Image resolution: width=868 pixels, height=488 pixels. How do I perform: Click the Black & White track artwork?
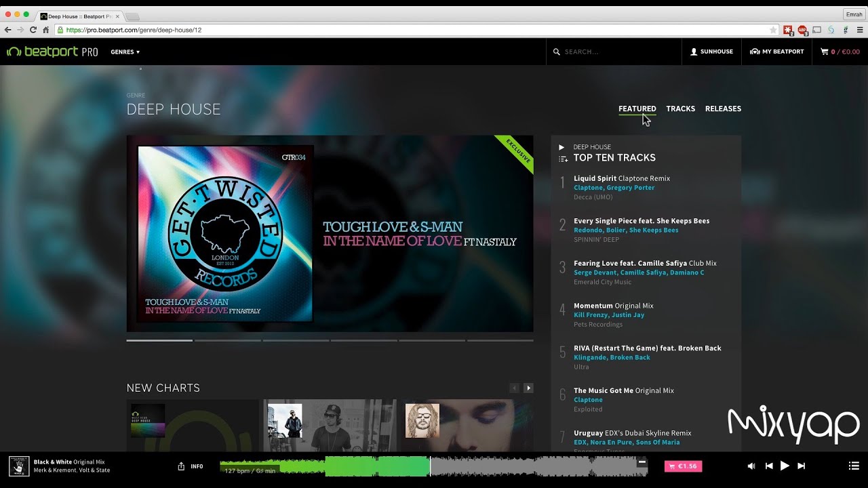tap(19, 466)
